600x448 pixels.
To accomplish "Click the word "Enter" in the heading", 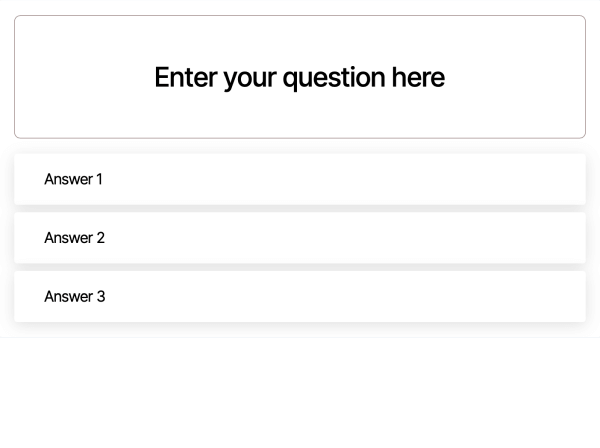I will coord(186,77).
